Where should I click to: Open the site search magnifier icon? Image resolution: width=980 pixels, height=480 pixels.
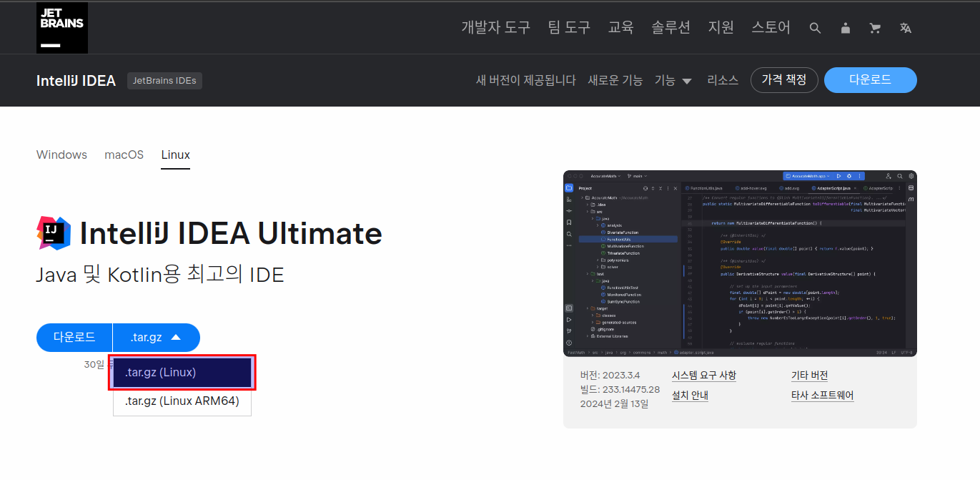pyautogui.click(x=815, y=28)
